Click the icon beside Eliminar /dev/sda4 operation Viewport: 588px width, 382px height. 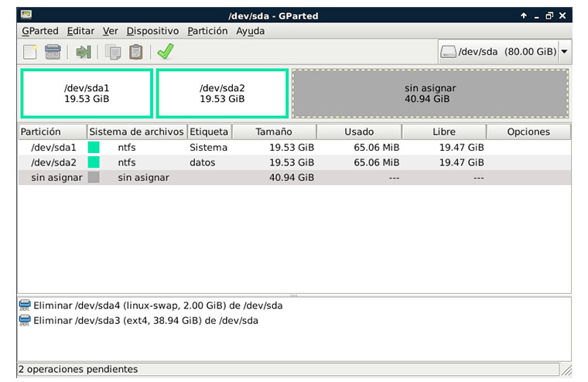tap(25, 305)
